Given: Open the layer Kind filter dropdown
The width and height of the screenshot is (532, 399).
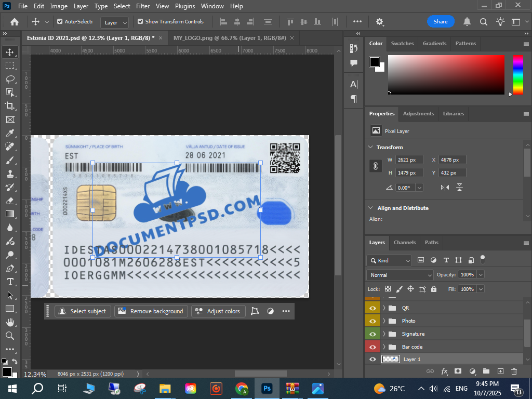Looking at the screenshot, I should click(389, 260).
